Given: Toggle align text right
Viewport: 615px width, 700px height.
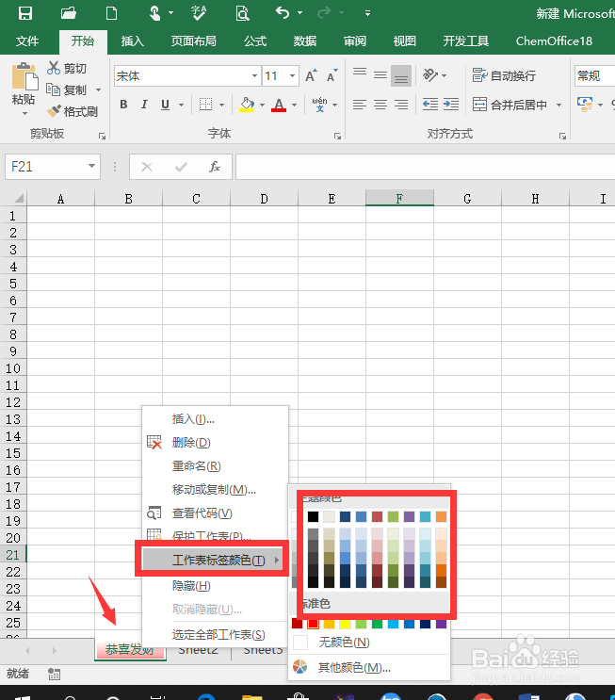Looking at the screenshot, I should pos(401,105).
